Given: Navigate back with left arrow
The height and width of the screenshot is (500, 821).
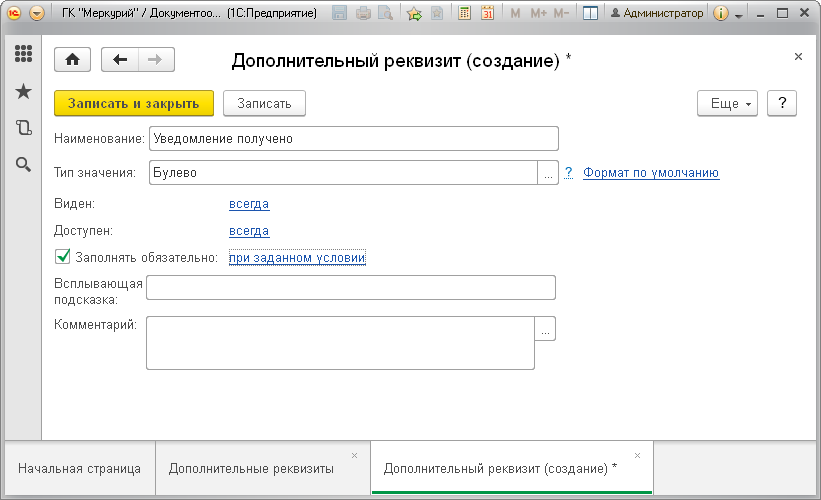Looking at the screenshot, I should coord(120,60).
